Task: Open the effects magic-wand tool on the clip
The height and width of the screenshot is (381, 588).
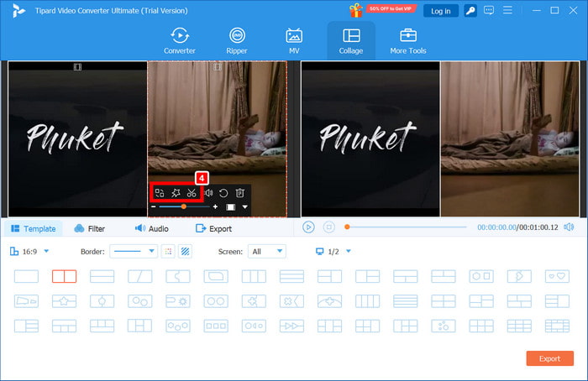Action: pyautogui.click(x=176, y=193)
